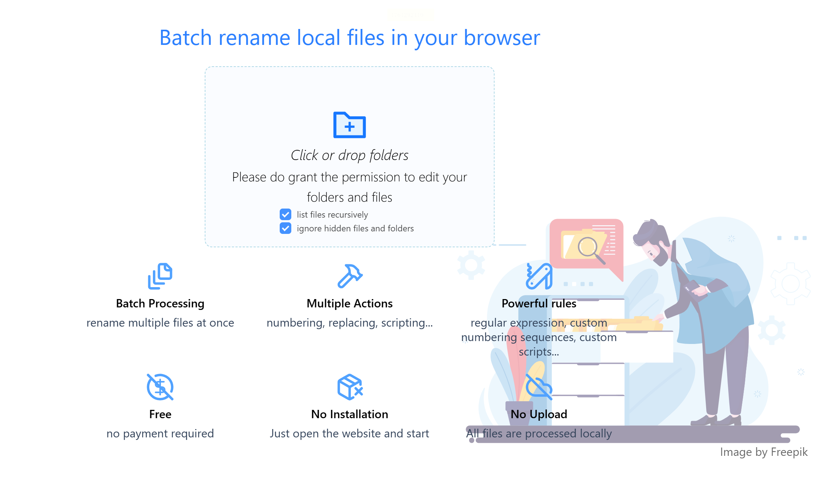Click the Powerful rules pocket-knife icon
This screenshot has width=821, height=504.
pos(539,276)
